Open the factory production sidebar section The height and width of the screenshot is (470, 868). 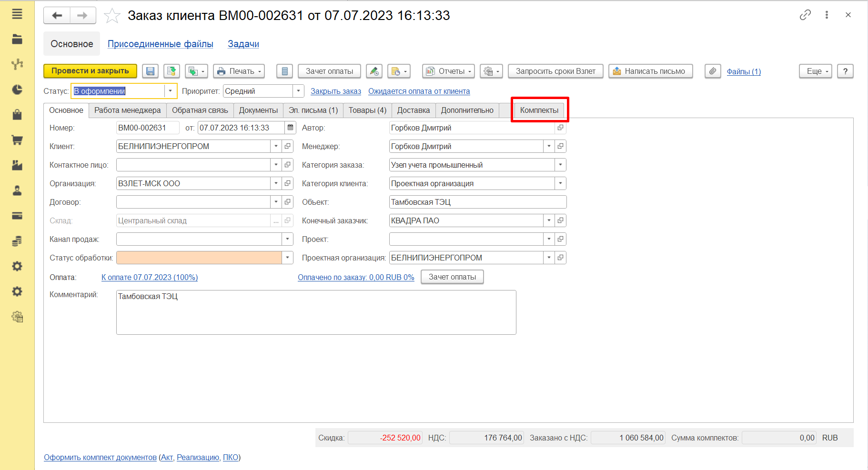click(17, 165)
